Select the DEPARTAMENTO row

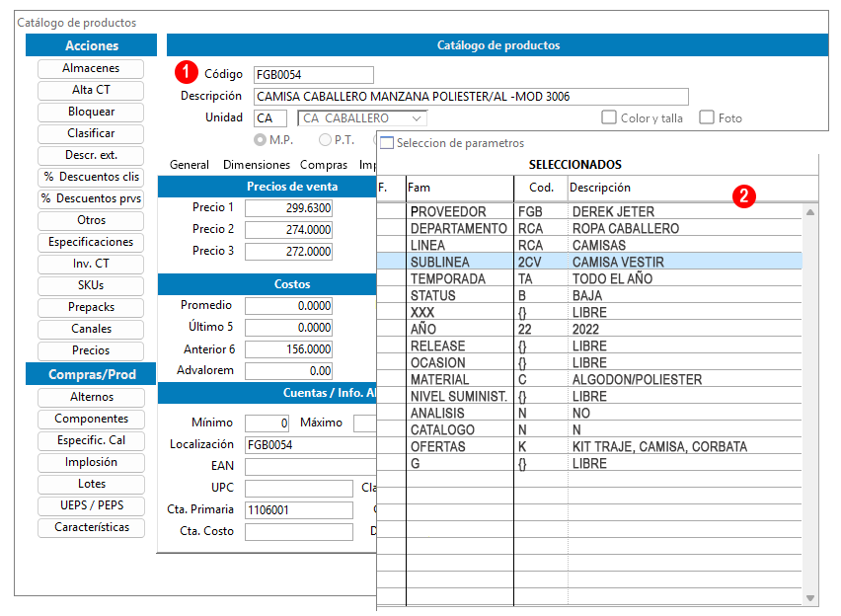pyautogui.click(x=589, y=229)
